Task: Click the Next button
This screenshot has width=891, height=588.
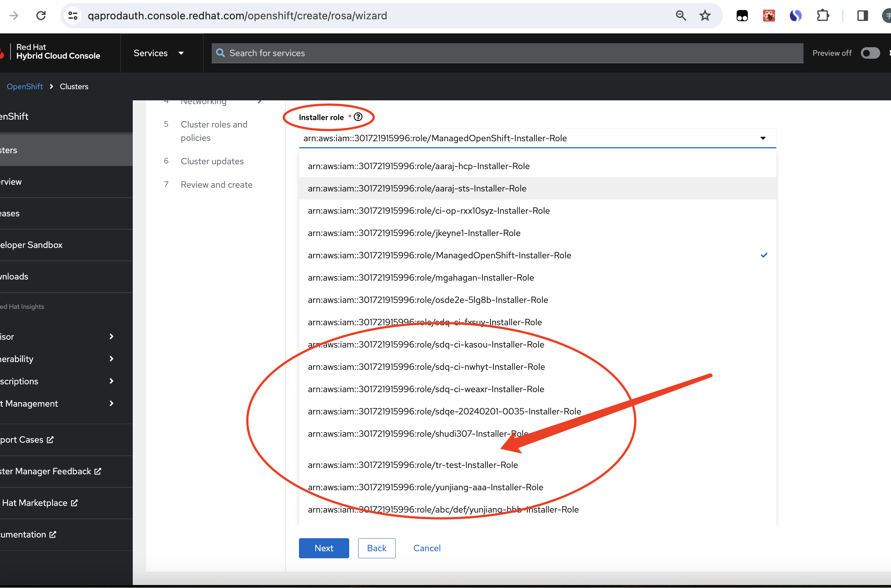Action: tap(324, 548)
